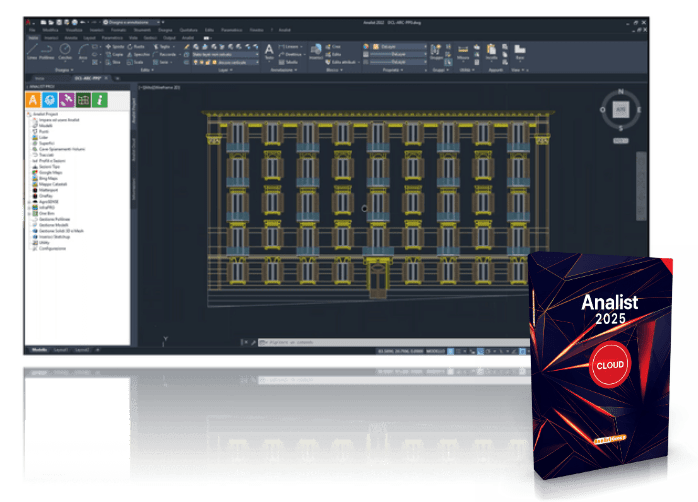Click the dark green grid icon in Analist panel
This screenshot has width=698, height=502.
point(84,100)
